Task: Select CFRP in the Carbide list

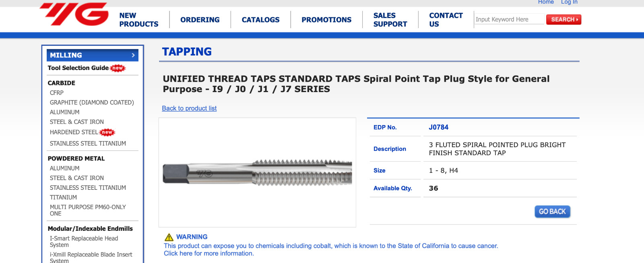Action: pyautogui.click(x=57, y=93)
